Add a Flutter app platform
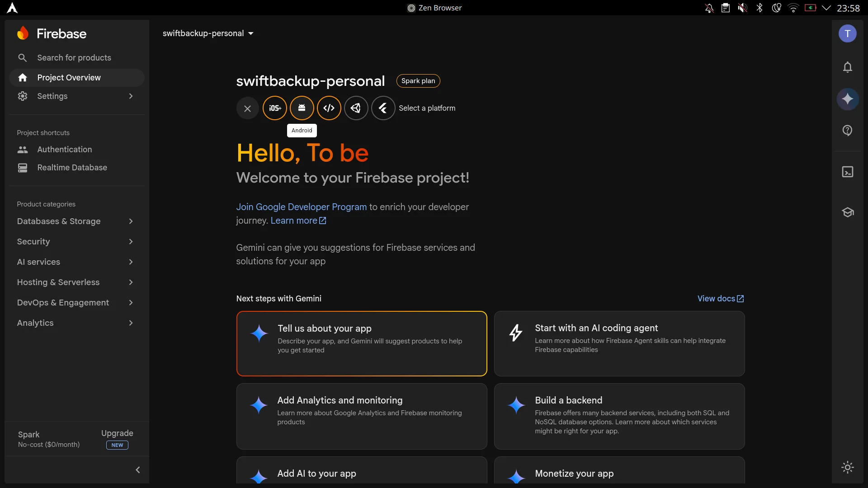Viewport: 868px width, 488px height. pyautogui.click(x=383, y=108)
